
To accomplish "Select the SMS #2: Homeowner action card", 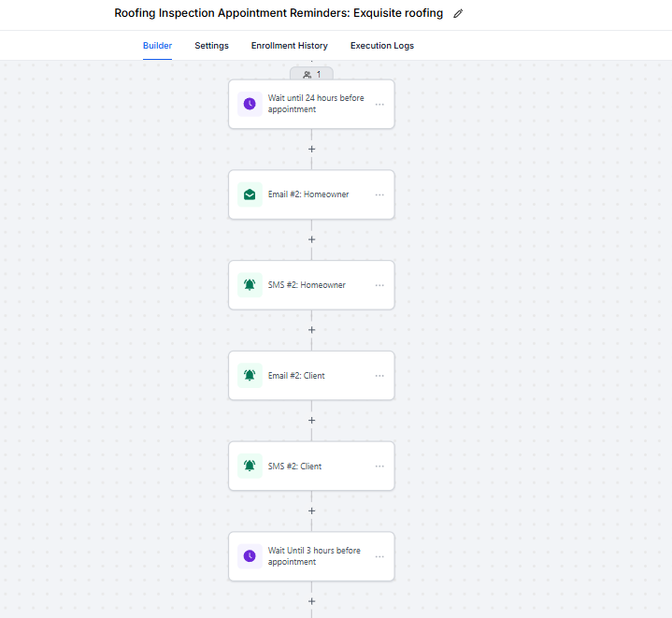I will [x=311, y=285].
